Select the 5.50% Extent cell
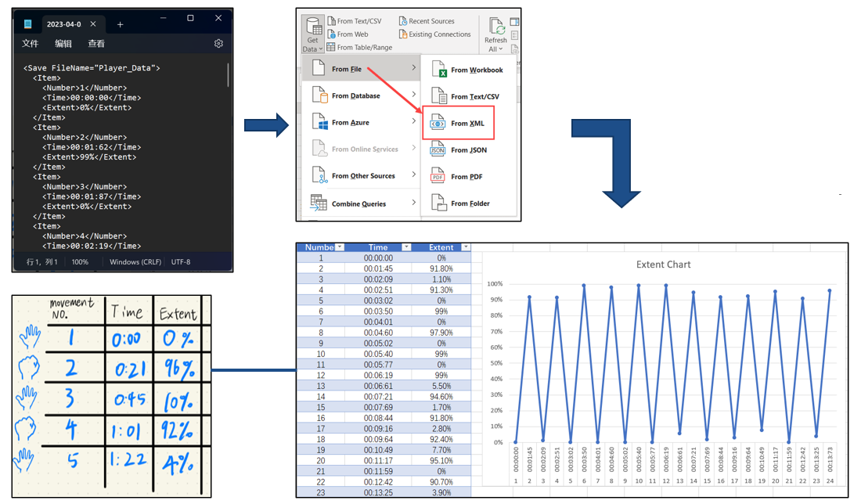The image size is (861, 504). click(x=441, y=386)
